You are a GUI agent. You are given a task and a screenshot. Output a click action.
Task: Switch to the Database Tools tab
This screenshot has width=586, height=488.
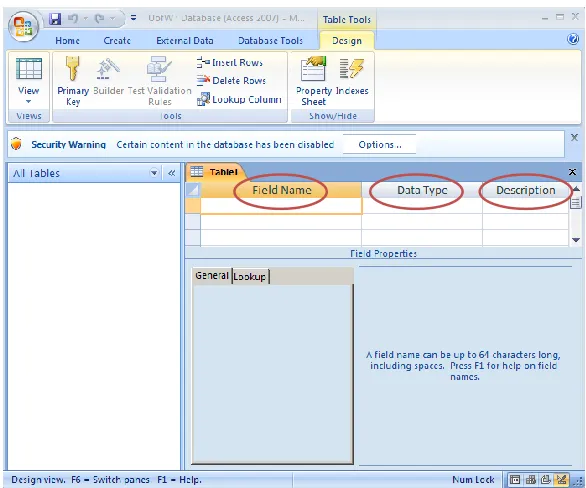point(270,40)
